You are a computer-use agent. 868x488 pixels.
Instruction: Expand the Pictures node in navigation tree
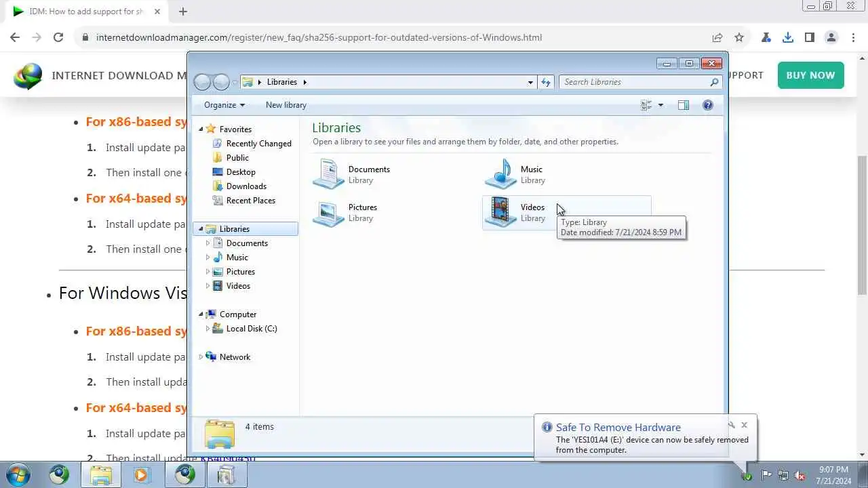point(208,272)
